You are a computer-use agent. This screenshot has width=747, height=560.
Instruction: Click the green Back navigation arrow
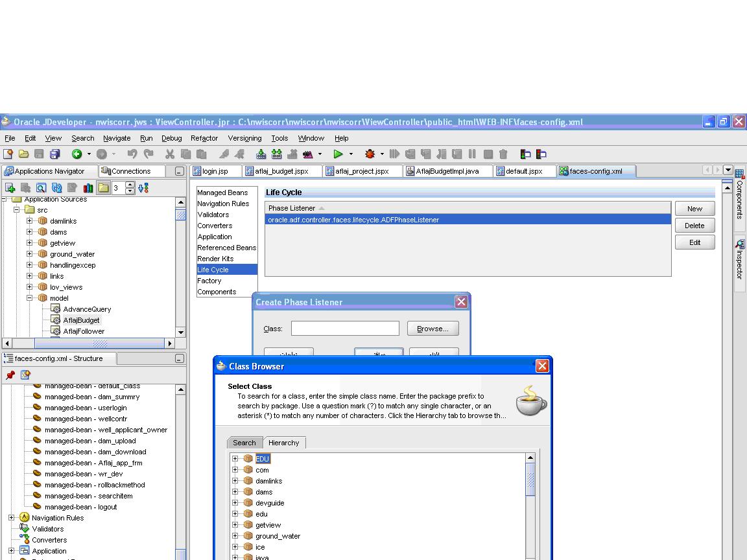77,154
